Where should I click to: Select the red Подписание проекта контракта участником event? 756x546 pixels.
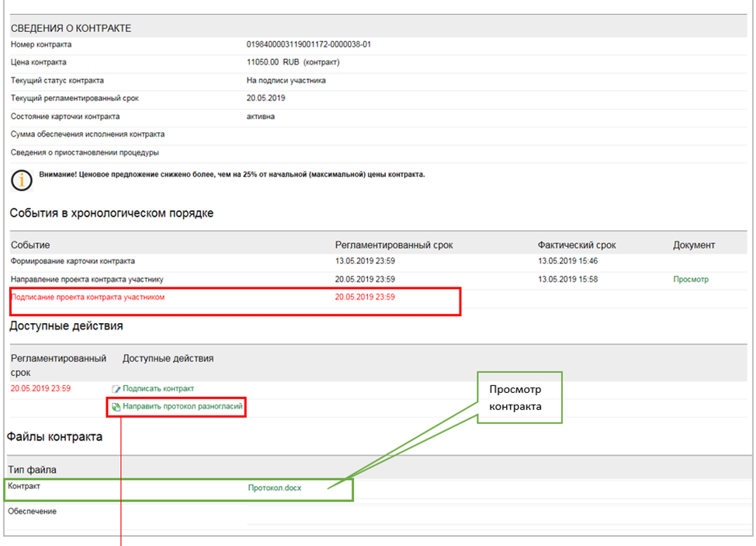(x=88, y=297)
